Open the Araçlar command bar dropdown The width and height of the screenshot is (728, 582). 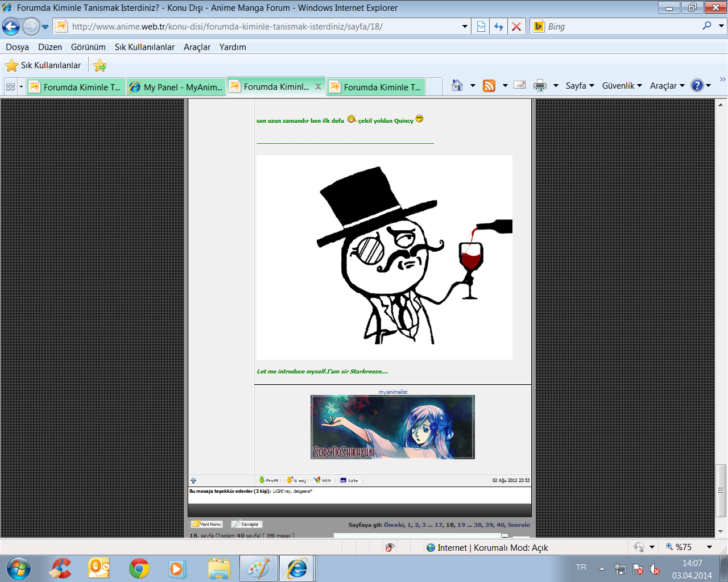[x=667, y=86]
